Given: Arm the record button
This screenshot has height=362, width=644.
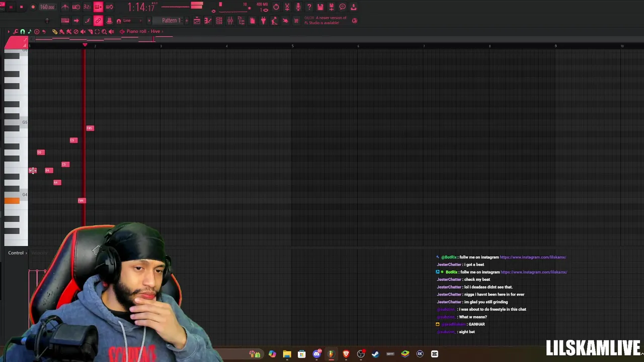Looking at the screenshot, I should point(33,7).
